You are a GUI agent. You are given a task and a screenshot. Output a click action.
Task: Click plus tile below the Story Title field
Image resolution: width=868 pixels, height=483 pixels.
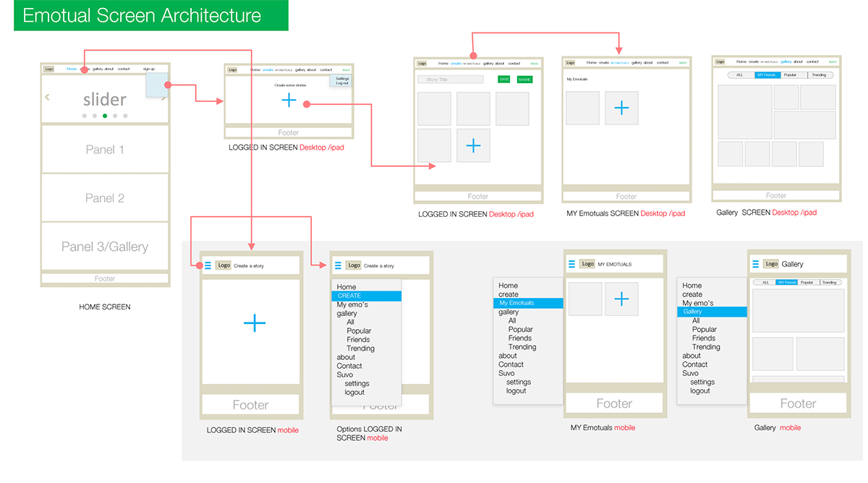point(473,145)
